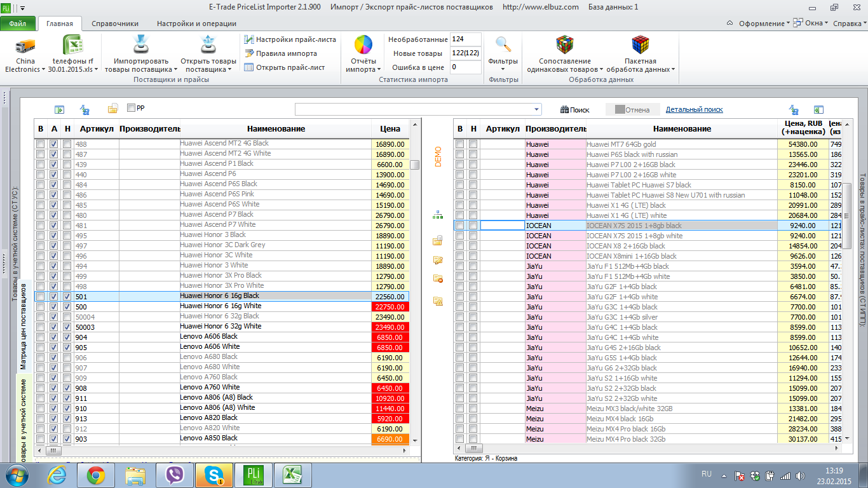Click the Поиск search button

click(x=575, y=109)
